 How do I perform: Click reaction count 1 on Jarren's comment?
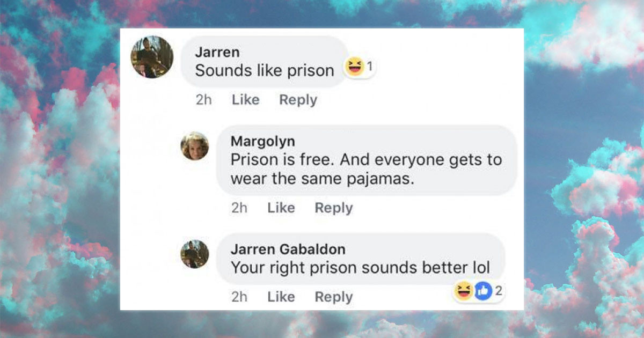(x=370, y=67)
